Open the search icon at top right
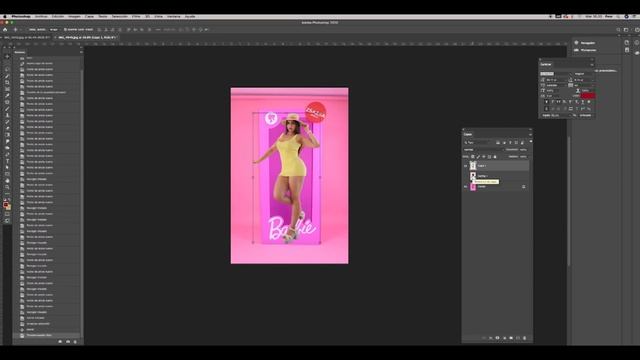The image size is (640, 360). pos(618,29)
